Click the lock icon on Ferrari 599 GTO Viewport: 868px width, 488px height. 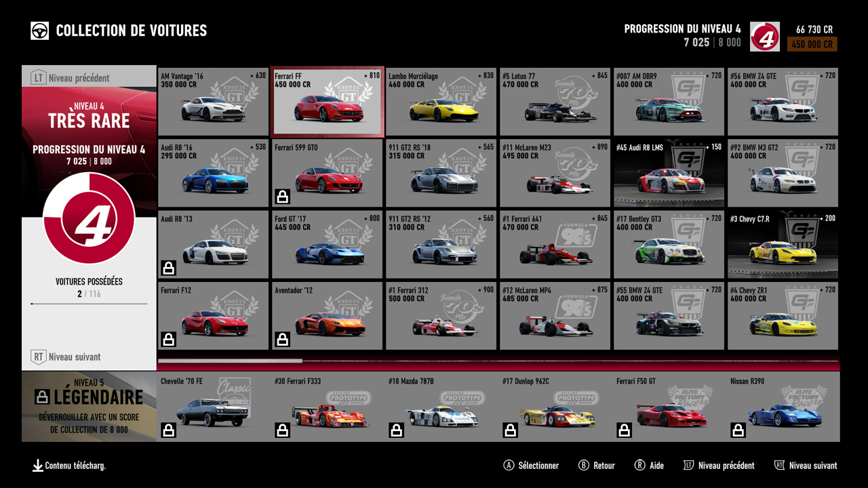(x=282, y=197)
